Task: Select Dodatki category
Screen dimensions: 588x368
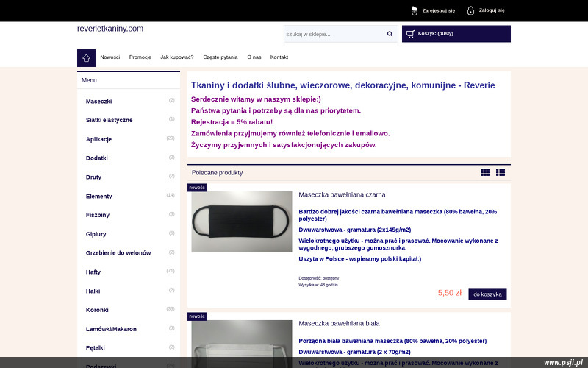Action: [97, 158]
